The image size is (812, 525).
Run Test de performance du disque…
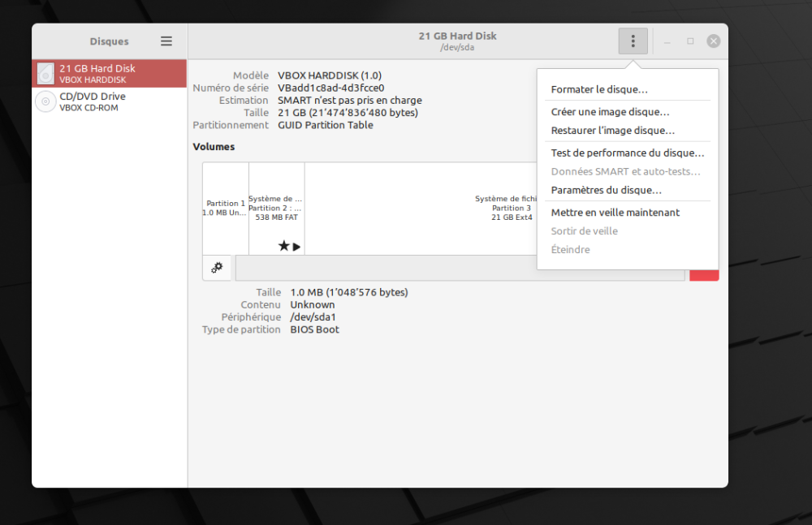point(627,153)
